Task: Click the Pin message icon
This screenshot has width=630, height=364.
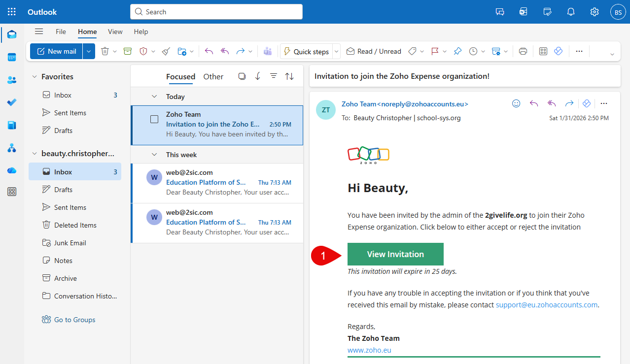Action: click(457, 51)
